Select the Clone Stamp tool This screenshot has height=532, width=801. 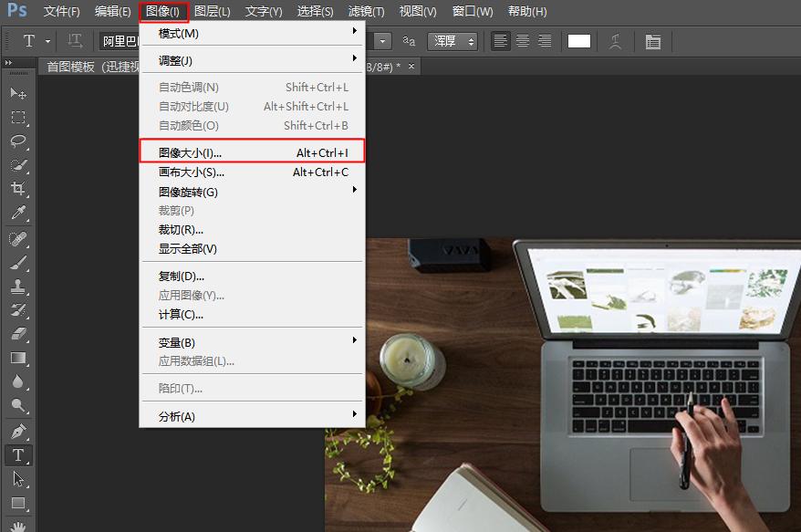click(x=16, y=287)
